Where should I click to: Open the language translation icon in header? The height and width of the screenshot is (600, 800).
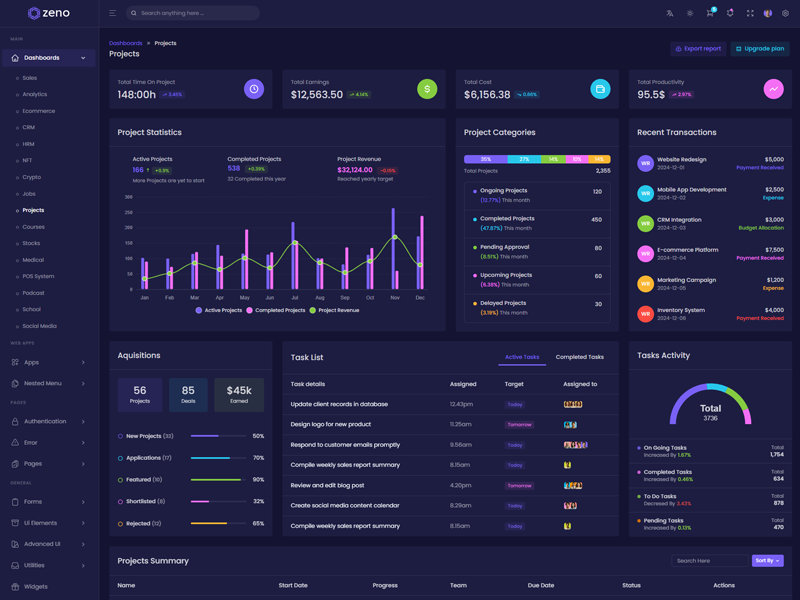(x=670, y=13)
